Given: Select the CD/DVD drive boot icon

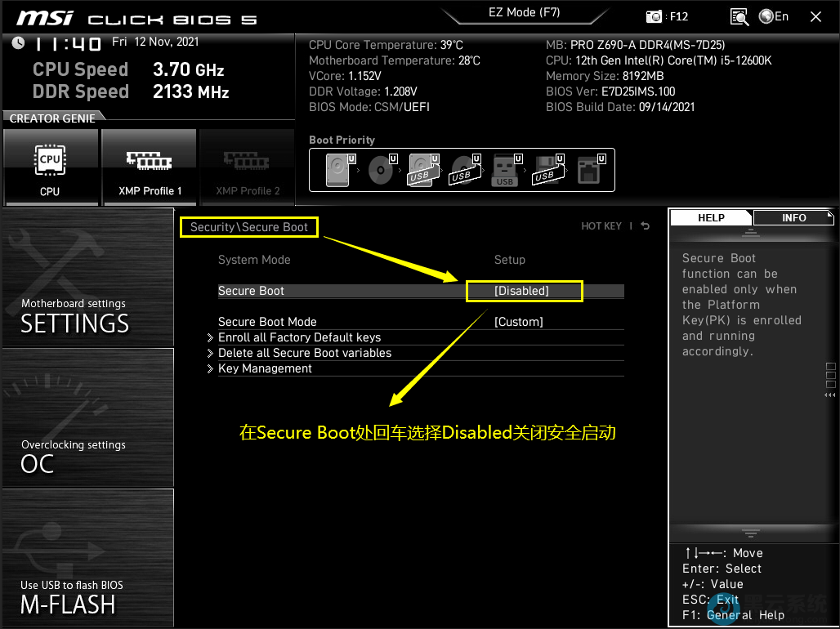Looking at the screenshot, I should pos(380,170).
